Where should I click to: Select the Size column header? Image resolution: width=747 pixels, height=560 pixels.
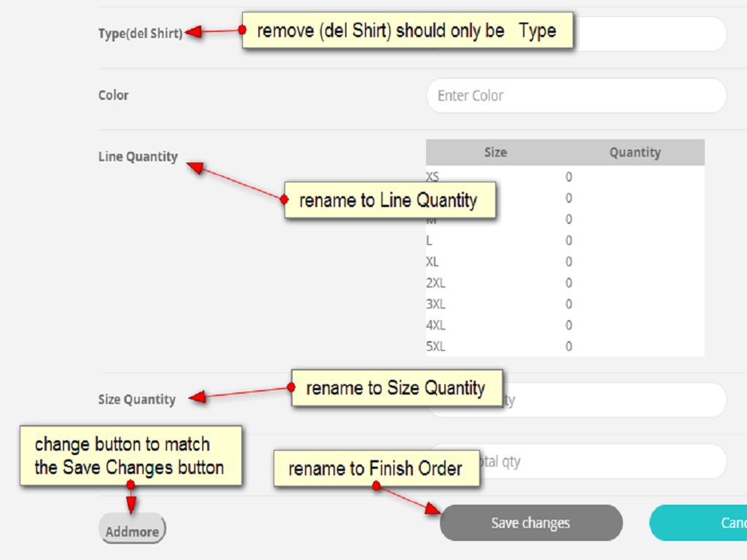(495, 152)
